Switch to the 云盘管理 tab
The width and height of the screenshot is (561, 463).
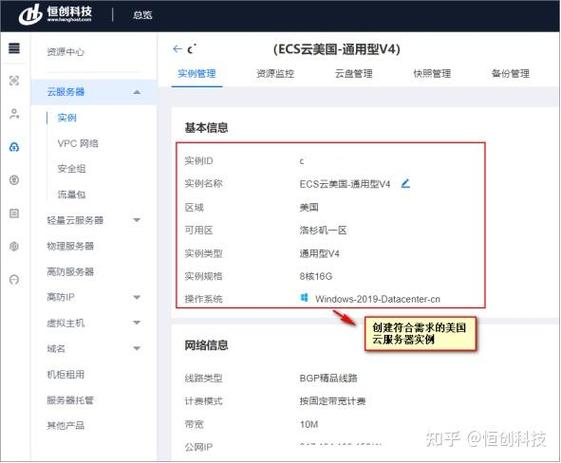coord(353,74)
